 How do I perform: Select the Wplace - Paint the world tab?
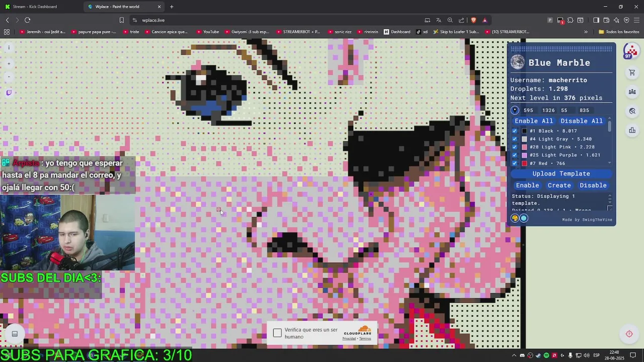click(x=124, y=7)
